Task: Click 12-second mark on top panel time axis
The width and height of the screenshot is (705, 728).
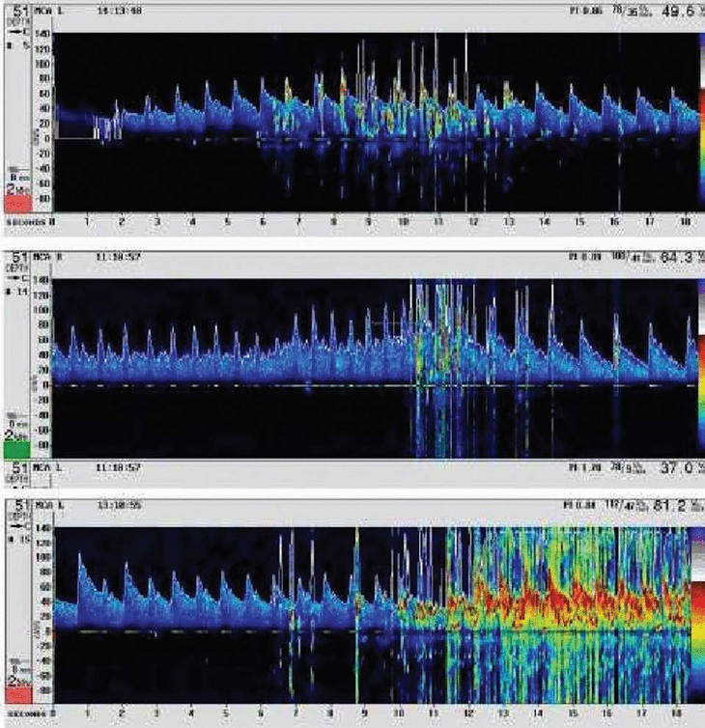Action: click(471, 221)
